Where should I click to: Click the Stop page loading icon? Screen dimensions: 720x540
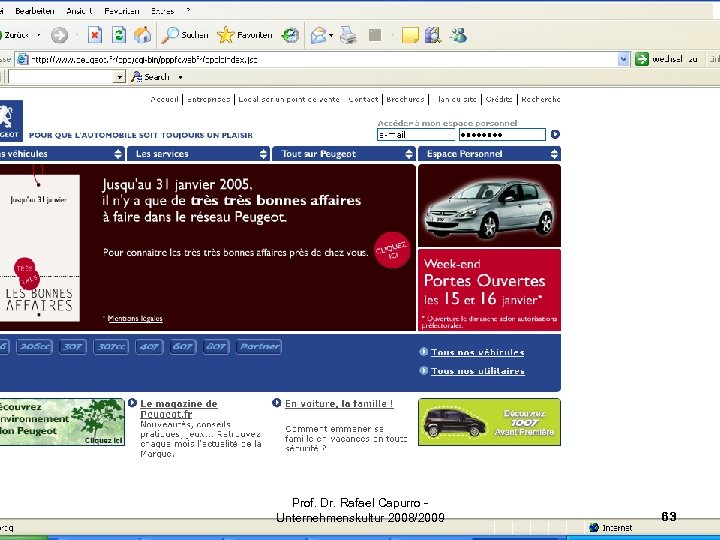point(95,35)
